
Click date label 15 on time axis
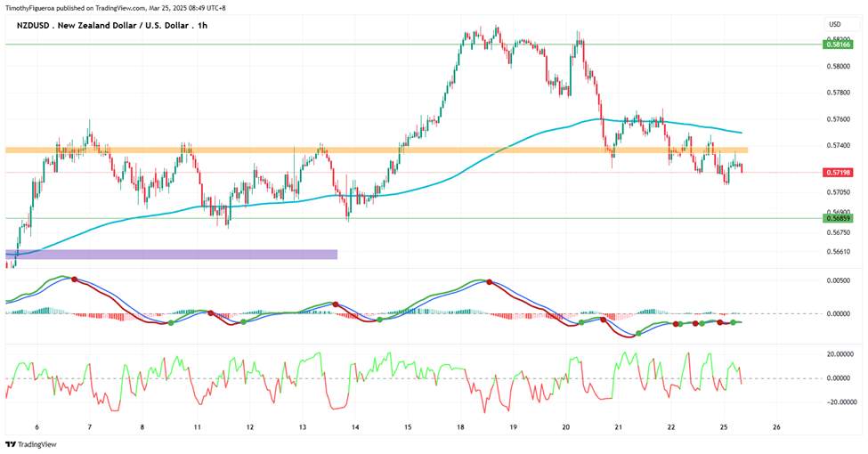pyautogui.click(x=408, y=427)
